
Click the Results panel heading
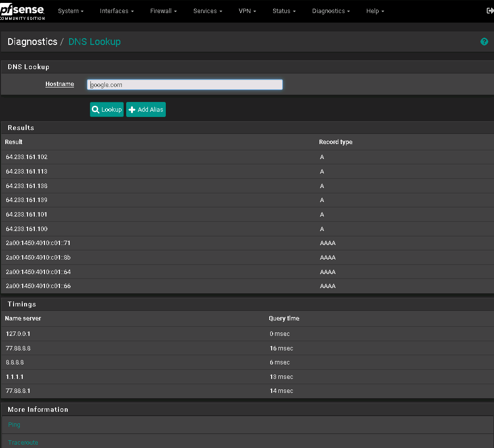pos(21,128)
